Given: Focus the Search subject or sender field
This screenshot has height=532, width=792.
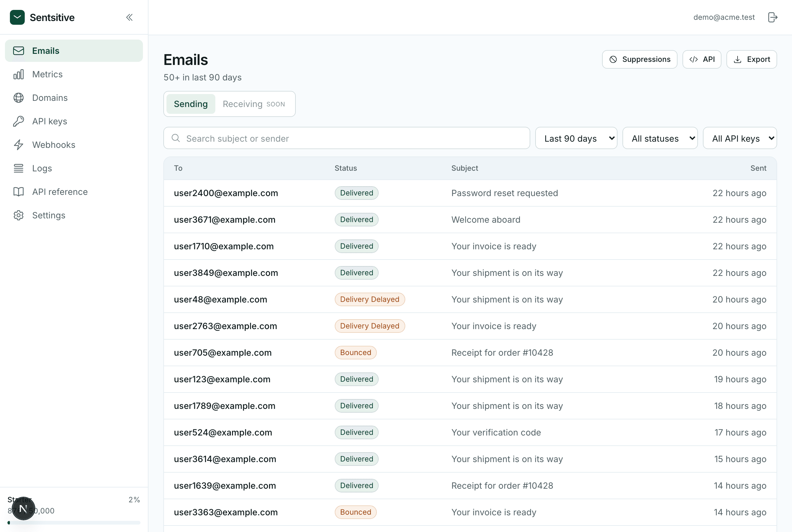Looking at the screenshot, I should (x=346, y=138).
